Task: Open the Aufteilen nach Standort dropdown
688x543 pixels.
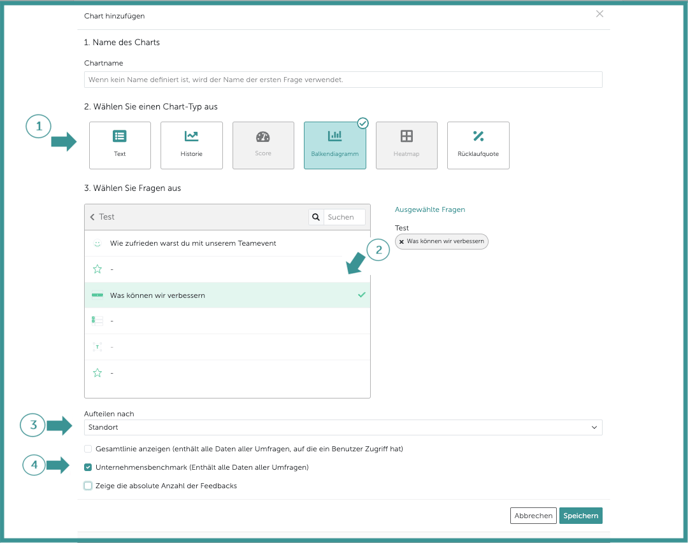Action: point(343,427)
